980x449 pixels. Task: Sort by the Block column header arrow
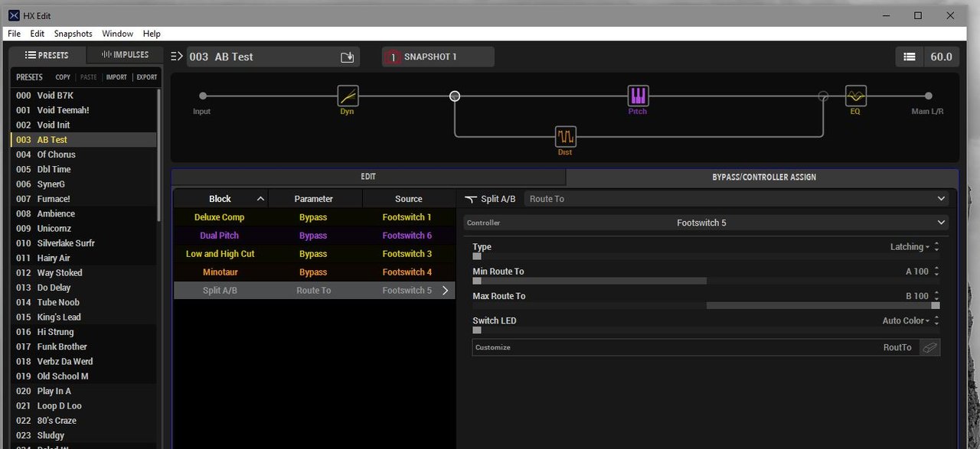[x=260, y=199]
